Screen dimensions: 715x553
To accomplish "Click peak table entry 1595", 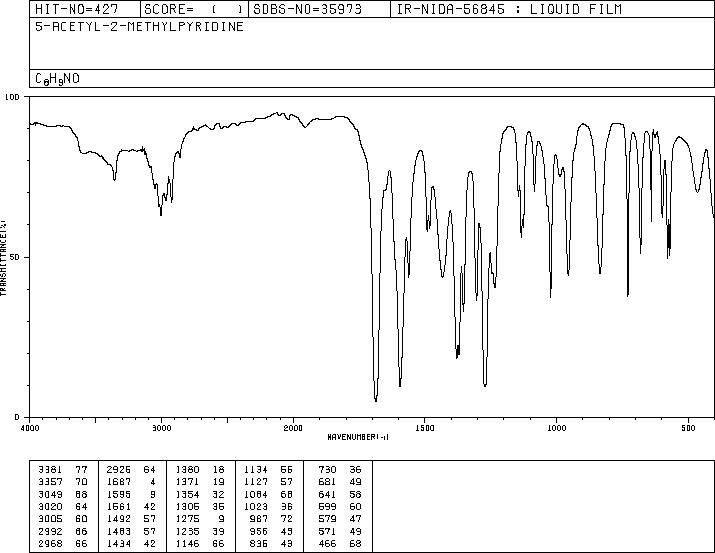I will 119,494.
